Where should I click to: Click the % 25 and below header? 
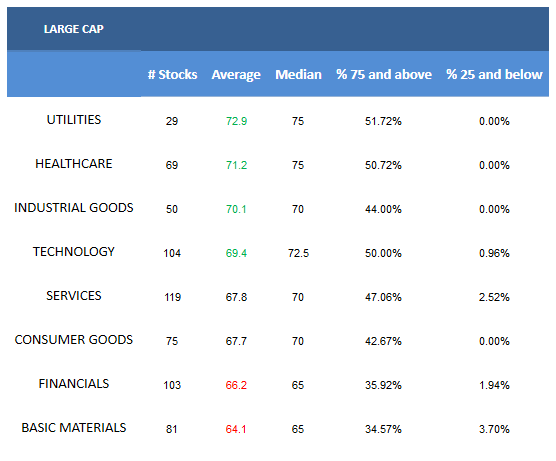coord(494,74)
